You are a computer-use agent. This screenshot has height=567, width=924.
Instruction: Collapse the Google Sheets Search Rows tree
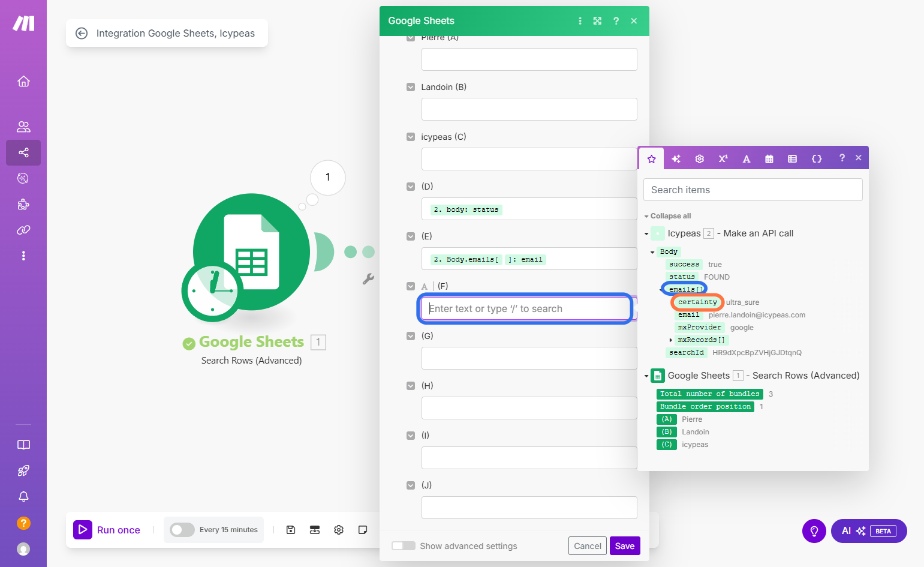tap(646, 376)
